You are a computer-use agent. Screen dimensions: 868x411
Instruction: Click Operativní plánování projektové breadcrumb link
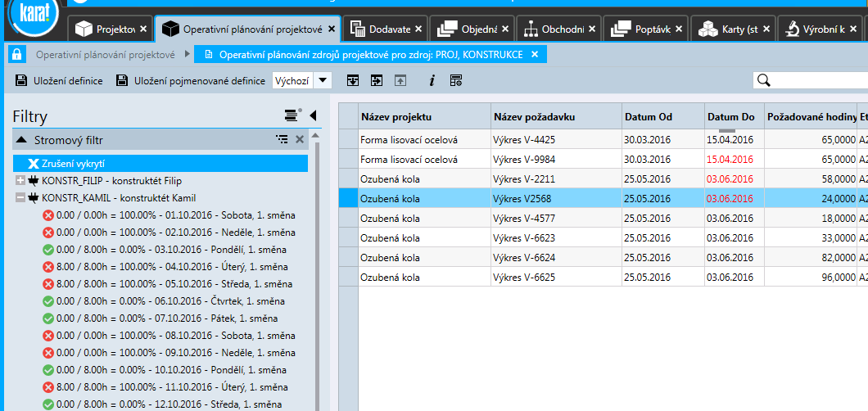click(106, 55)
